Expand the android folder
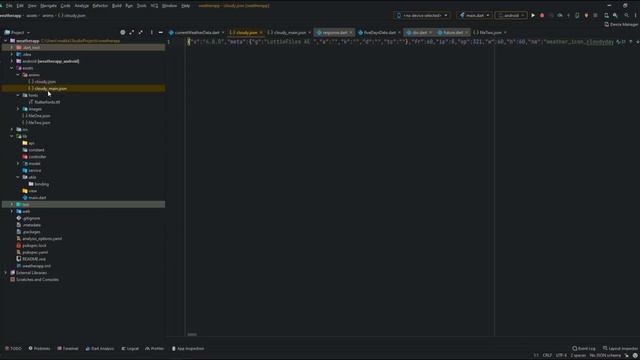Viewport: 640px width, 360px height. coord(12,61)
